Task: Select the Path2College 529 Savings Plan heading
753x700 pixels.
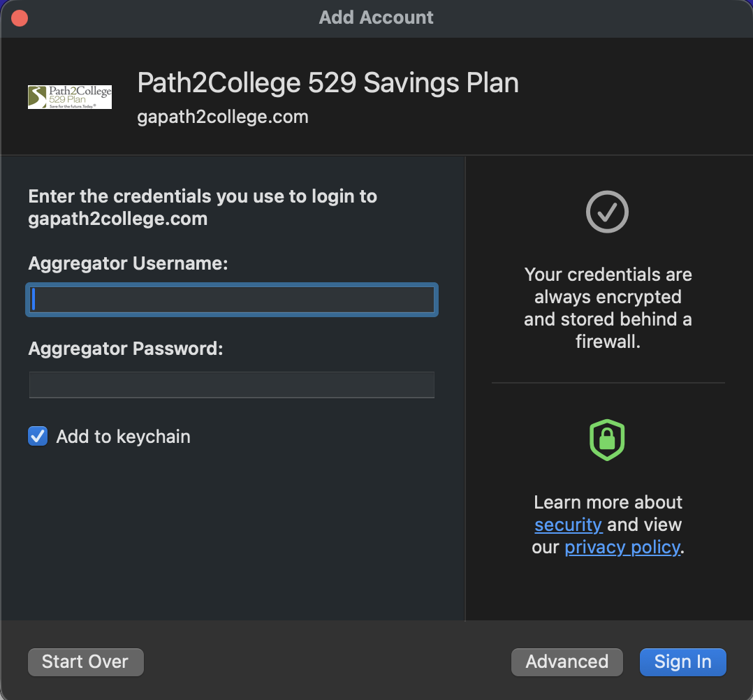Action: (328, 83)
